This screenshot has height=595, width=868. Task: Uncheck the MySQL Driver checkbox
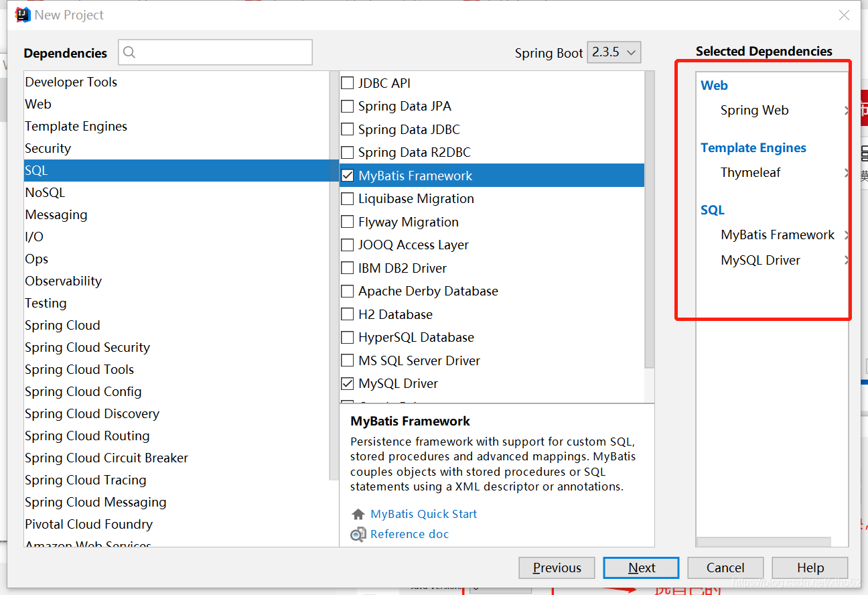click(x=348, y=383)
